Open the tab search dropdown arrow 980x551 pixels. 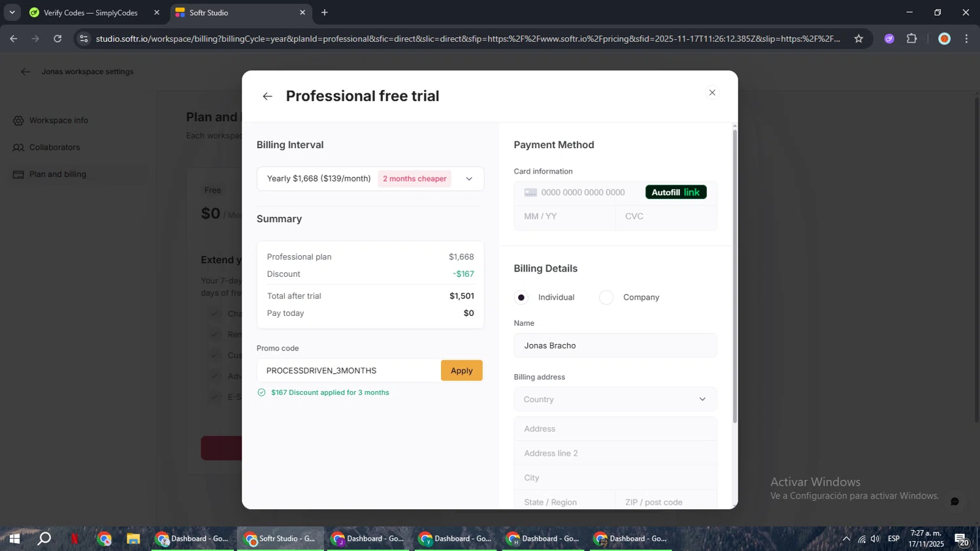pyautogui.click(x=12, y=12)
